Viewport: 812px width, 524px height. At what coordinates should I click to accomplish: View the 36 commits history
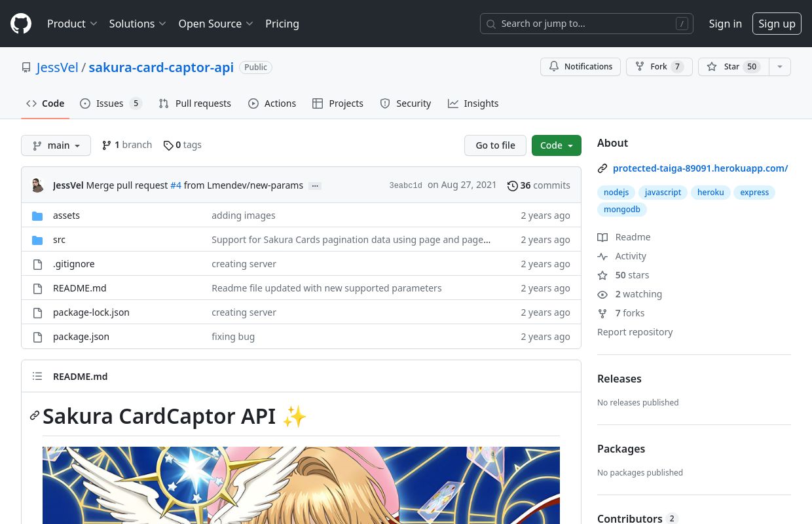tap(539, 185)
